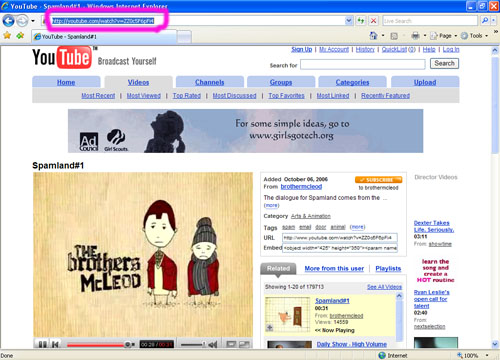Click the Refresh page icon
Viewport: 500px width, 360px height.
click(x=361, y=21)
